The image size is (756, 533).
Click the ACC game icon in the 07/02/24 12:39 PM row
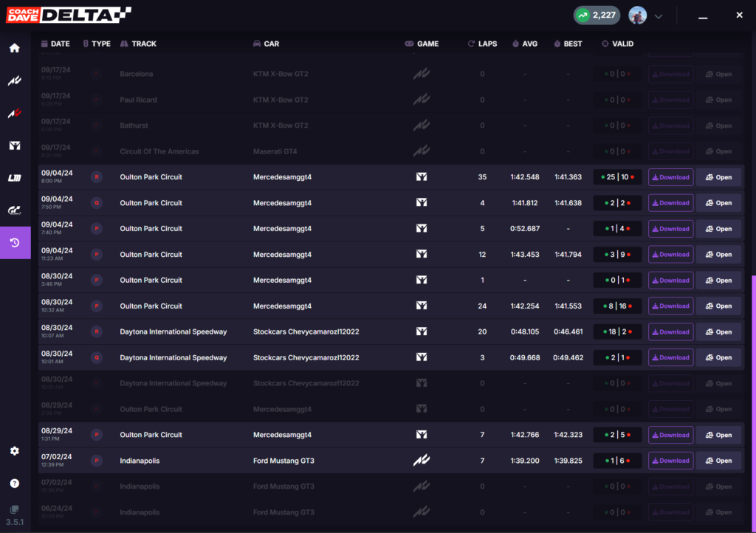[x=422, y=461]
